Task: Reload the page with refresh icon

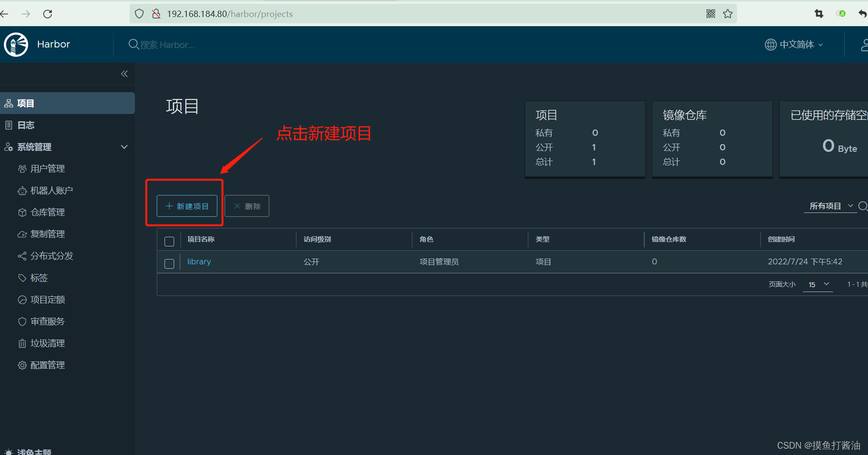Action: (x=48, y=14)
